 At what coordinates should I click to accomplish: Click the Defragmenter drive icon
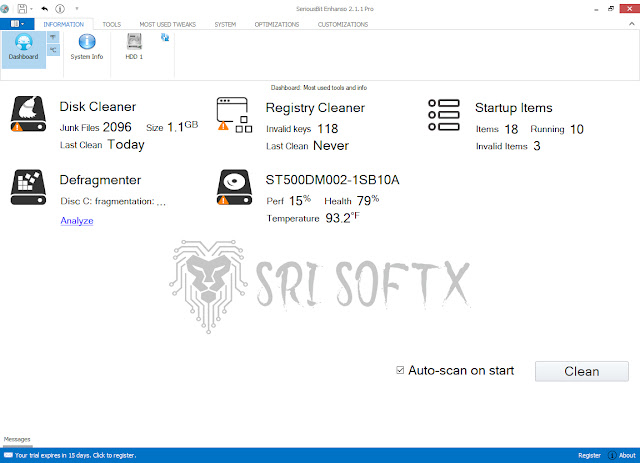(x=28, y=187)
